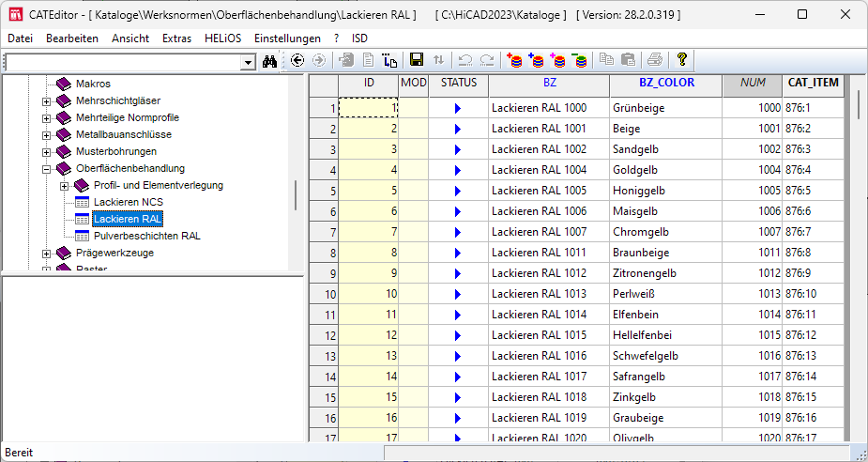Select the Pulverbeschichten RAL table

pos(146,236)
